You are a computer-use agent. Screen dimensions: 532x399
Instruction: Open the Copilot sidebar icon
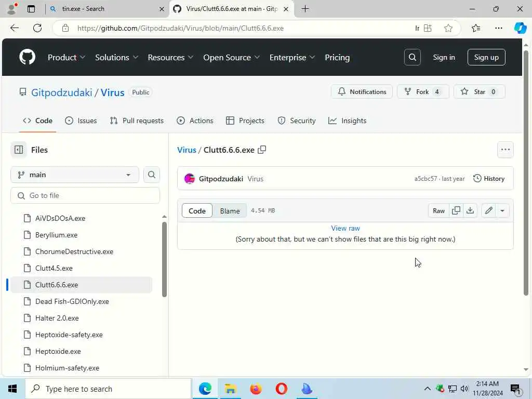tap(520, 28)
